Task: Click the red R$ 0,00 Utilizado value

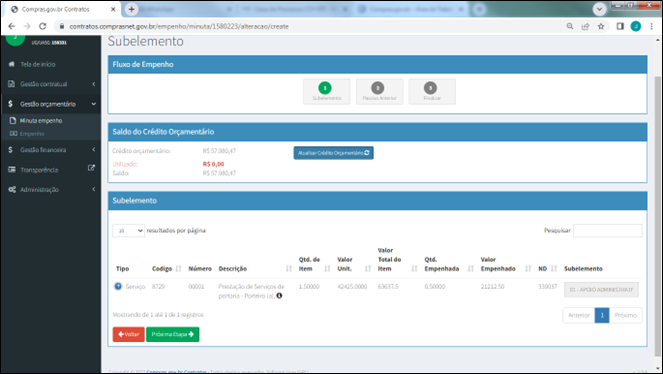Action: 214,164
